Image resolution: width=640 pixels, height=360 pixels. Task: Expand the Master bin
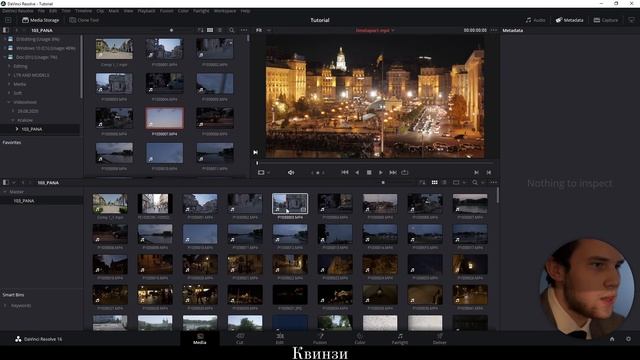(x=5, y=192)
